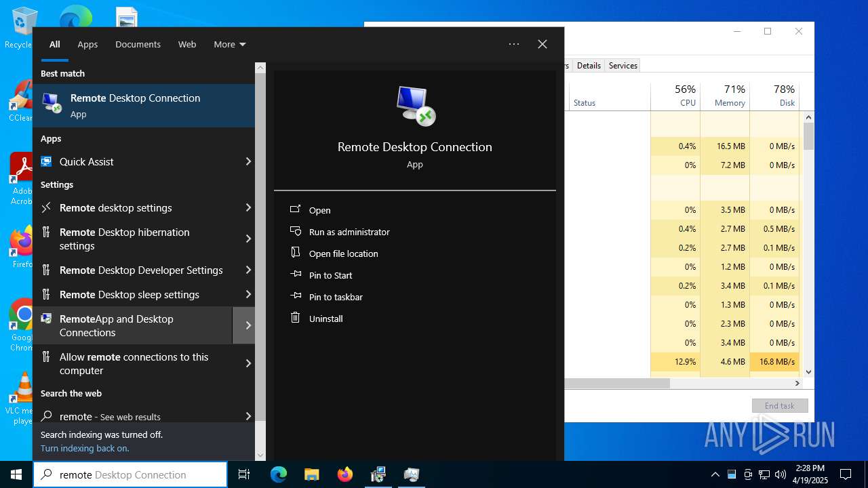Viewport: 868px width, 488px height.
Task: Switch to the Apps search filter
Action: [x=87, y=44]
